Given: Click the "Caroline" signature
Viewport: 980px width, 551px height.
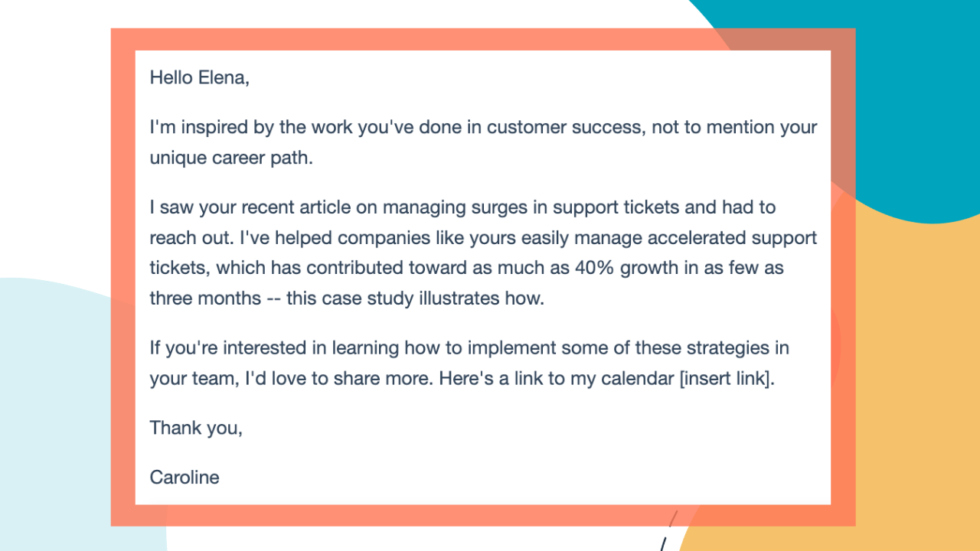Looking at the screenshot, I should pos(185,478).
